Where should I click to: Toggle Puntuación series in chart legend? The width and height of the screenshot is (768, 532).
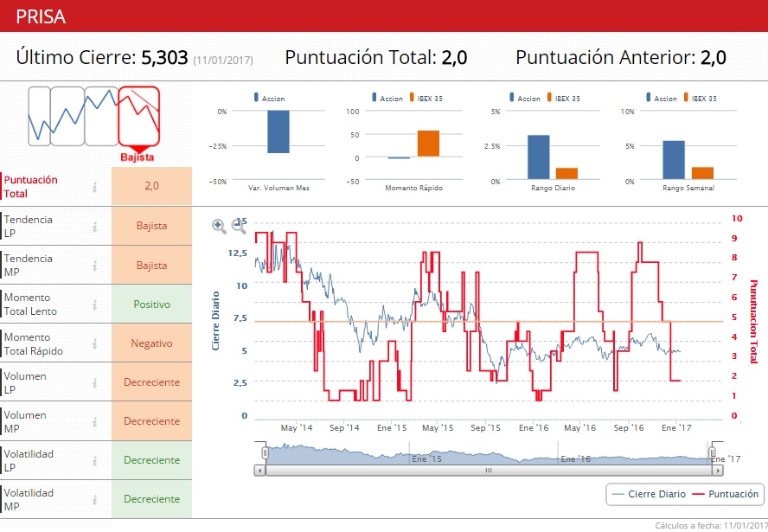(726, 494)
